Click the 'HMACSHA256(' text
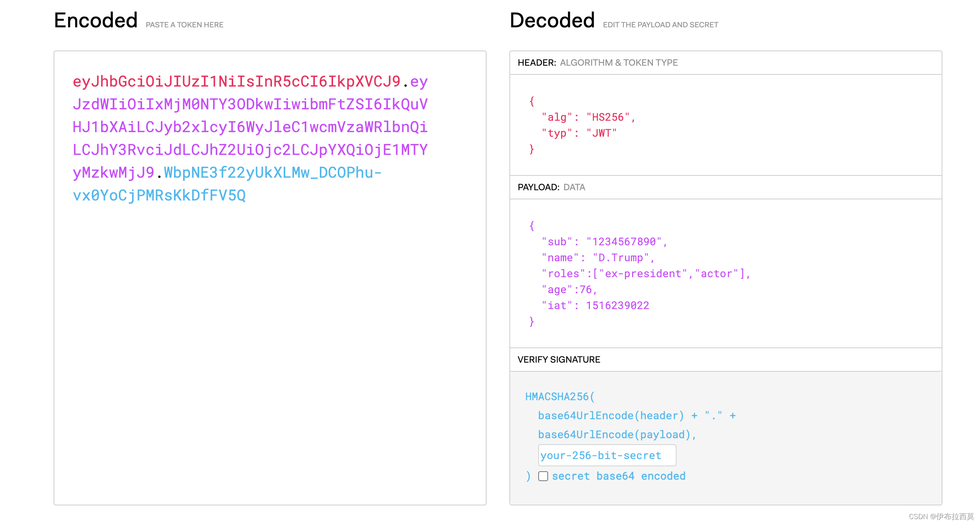The image size is (980, 524). (x=560, y=397)
